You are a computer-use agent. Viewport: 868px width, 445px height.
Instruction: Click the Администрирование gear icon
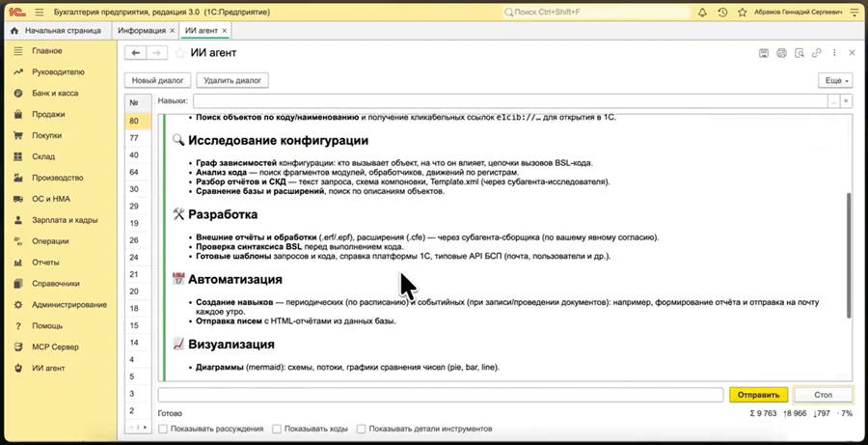(x=18, y=305)
